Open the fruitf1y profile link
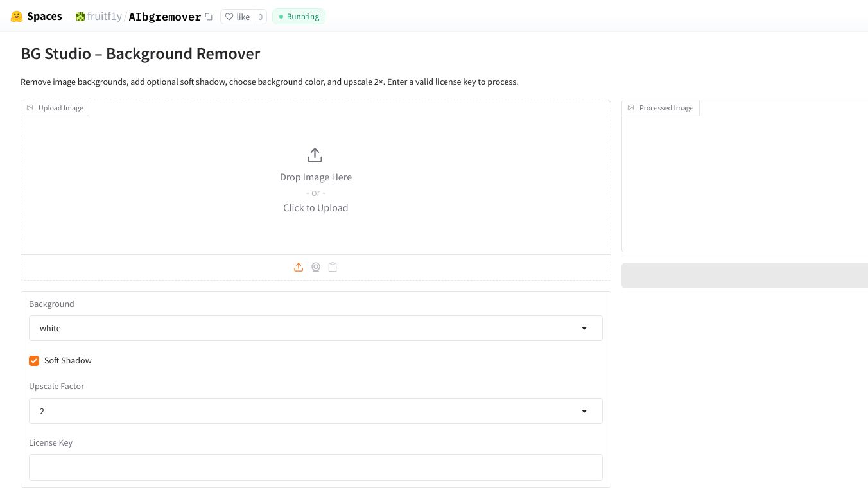This screenshot has height=488, width=868. click(x=104, y=17)
